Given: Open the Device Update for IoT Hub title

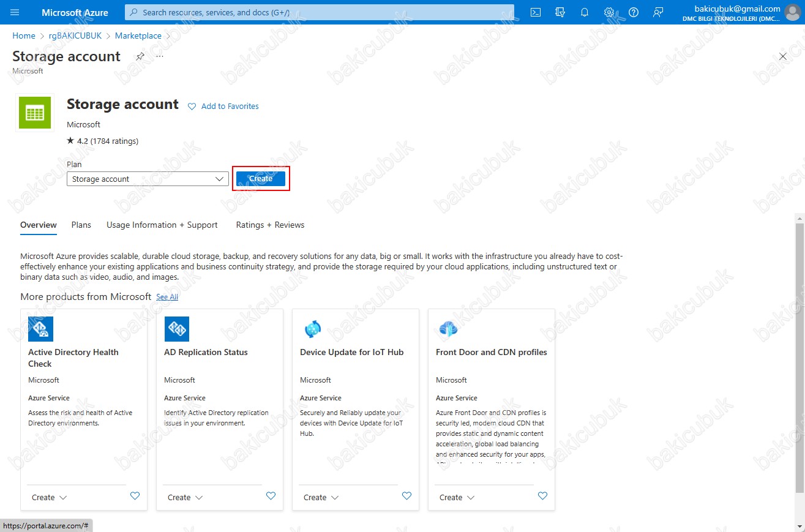Looking at the screenshot, I should click(352, 353).
